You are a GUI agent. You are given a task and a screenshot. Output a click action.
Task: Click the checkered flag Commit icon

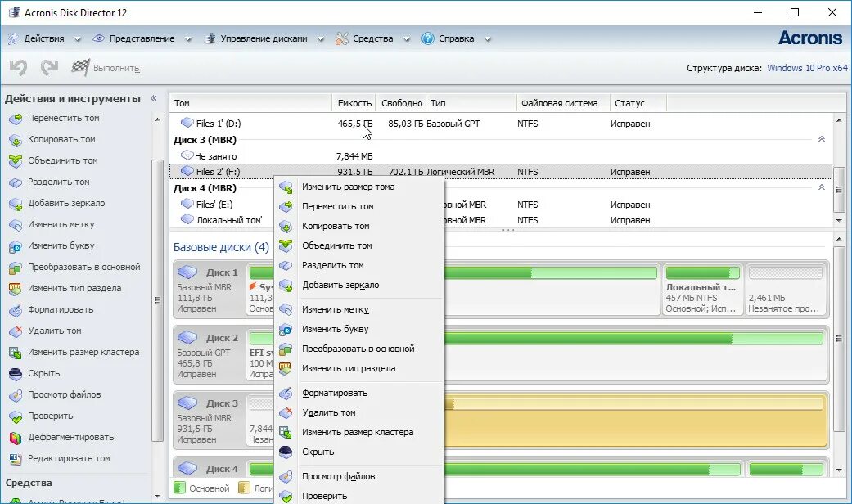tap(80, 67)
